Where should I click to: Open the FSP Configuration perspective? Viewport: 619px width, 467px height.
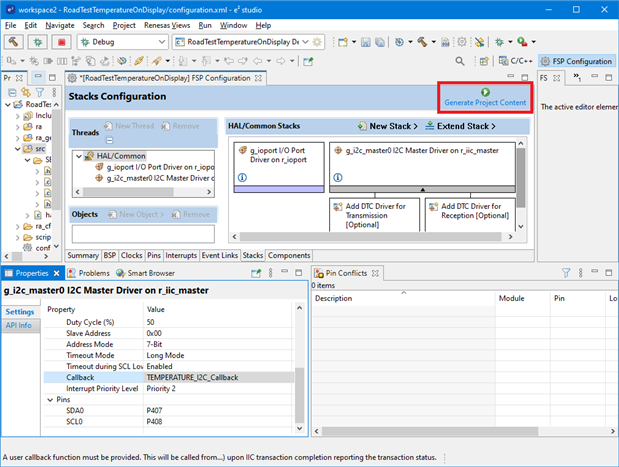(577, 61)
